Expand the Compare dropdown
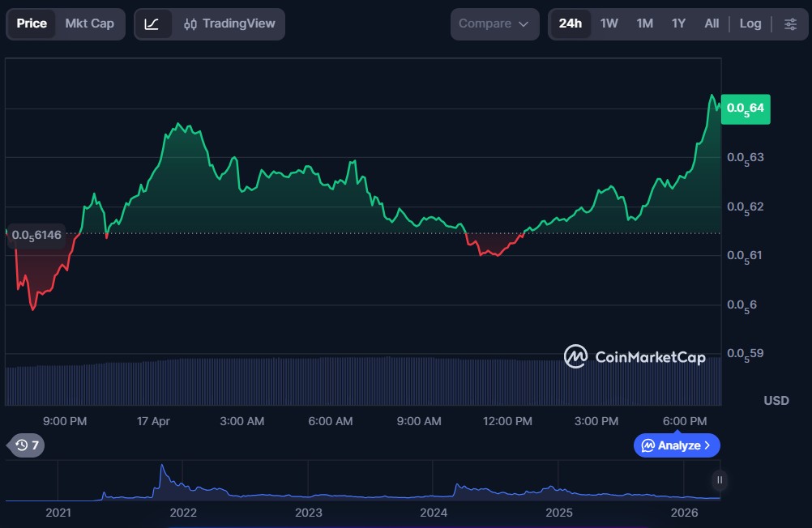 tap(494, 23)
